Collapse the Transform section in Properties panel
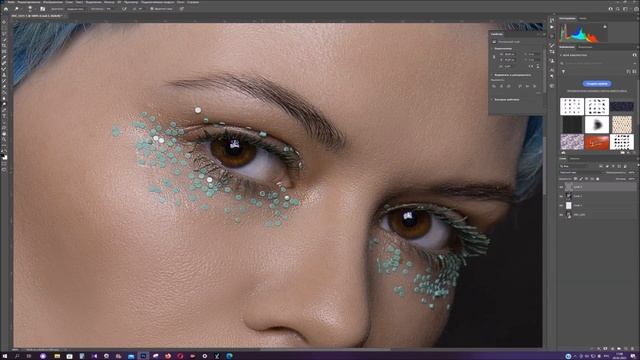This screenshot has width=640, height=360. tap(492, 49)
